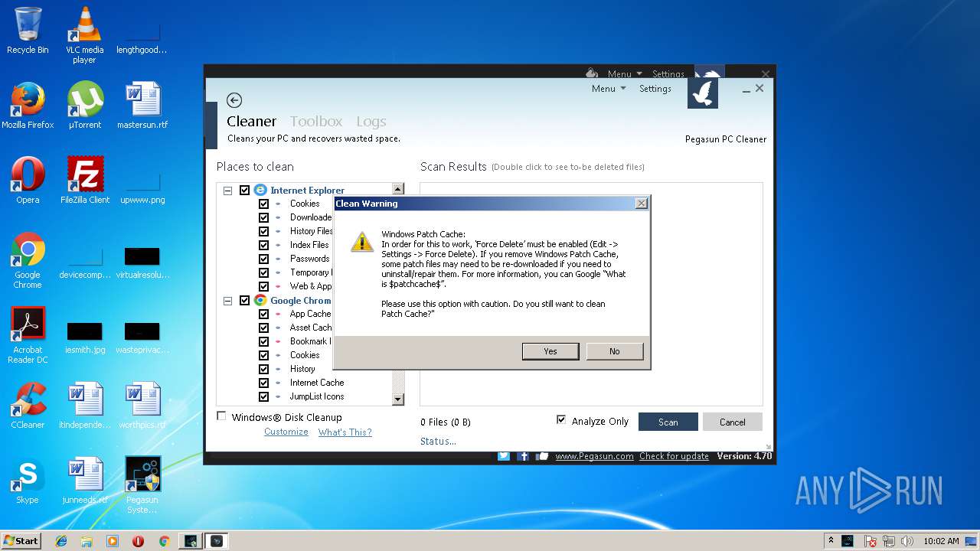Close the Clean Warning dialog

pyautogui.click(x=642, y=204)
